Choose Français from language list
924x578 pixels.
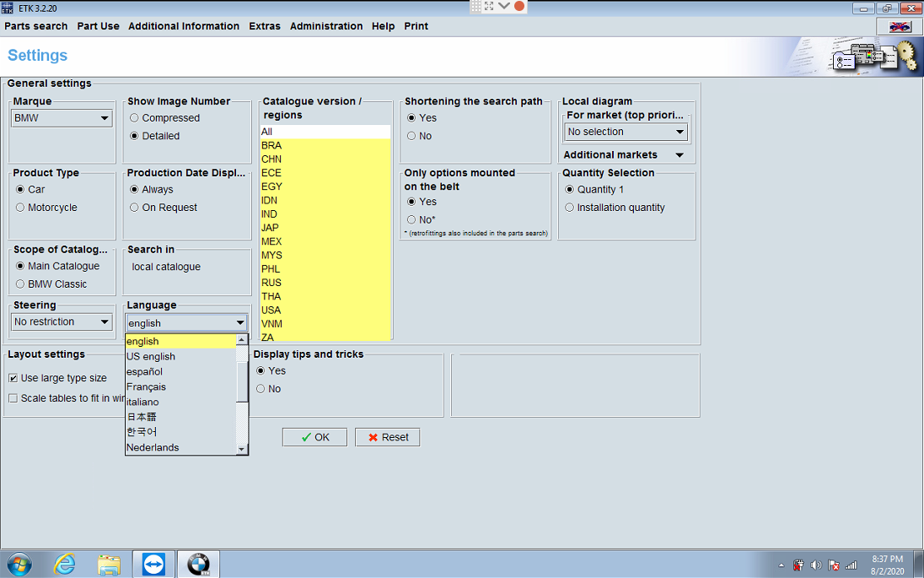tap(180, 387)
